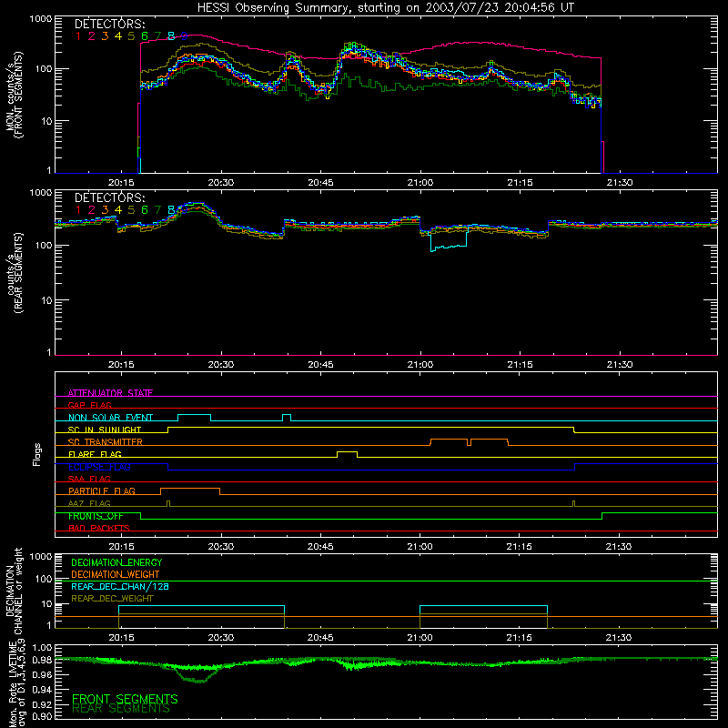Click the 0.94 value on the livetime axis
The width and height of the screenshot is (728, 728).
42,688
